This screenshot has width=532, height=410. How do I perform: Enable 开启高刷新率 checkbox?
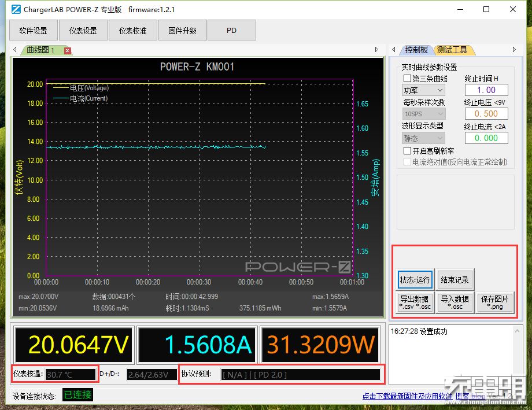408,150
